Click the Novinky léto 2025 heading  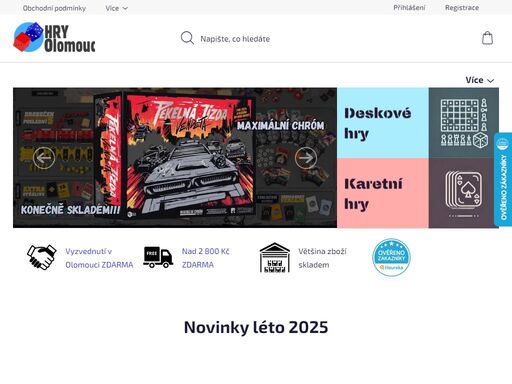pos(256,327)
